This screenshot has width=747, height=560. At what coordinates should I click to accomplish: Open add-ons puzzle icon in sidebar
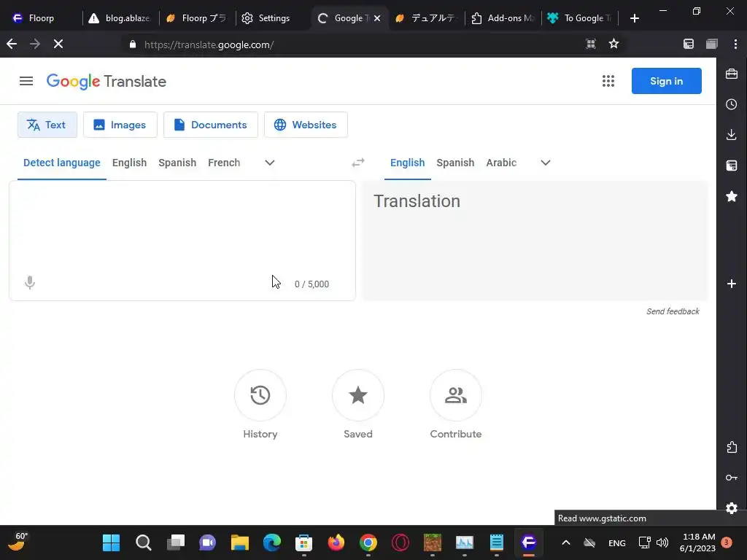click(732, 447)
